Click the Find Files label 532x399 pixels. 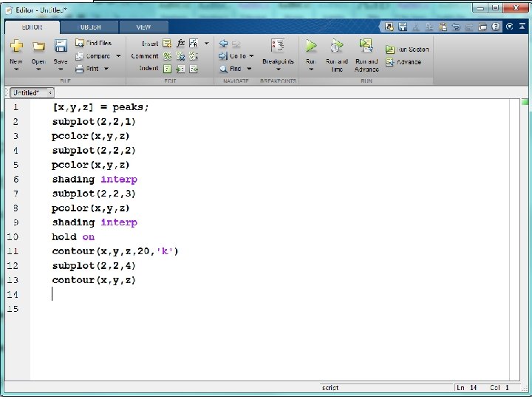(x=99, y=43)
